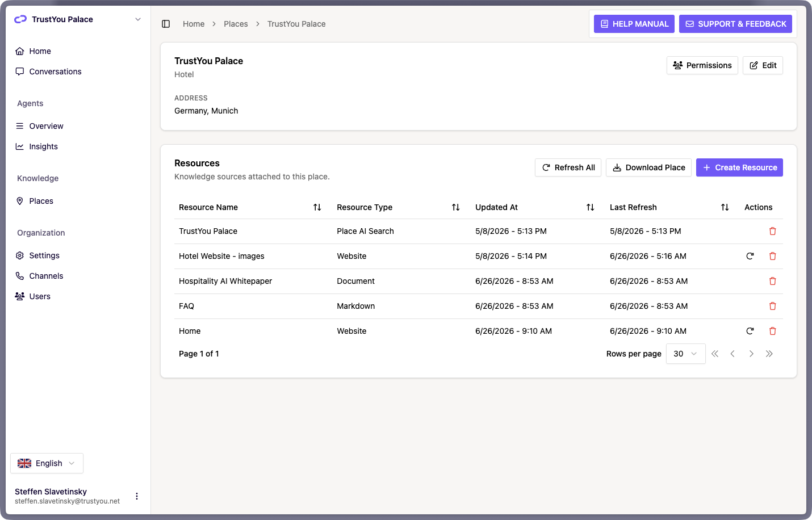
Task: Edit the TrustYou Palace place
Action: [x=763, y=65]
